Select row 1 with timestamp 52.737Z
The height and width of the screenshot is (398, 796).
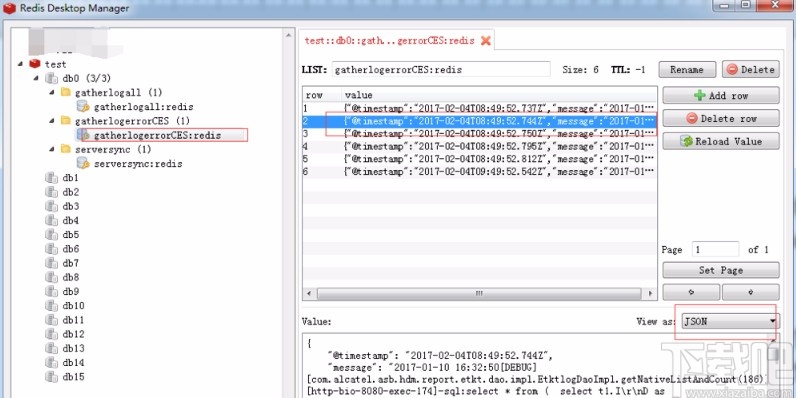point(480,108)
